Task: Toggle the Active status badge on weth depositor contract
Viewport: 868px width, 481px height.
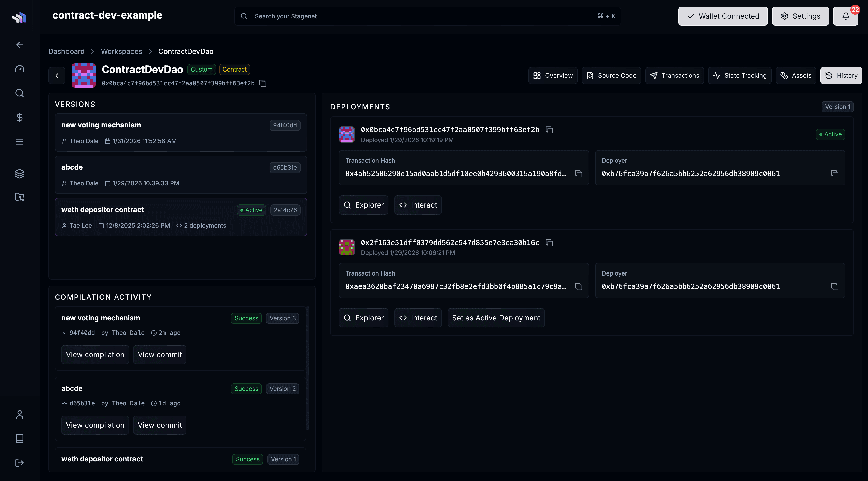Action: 251,210
